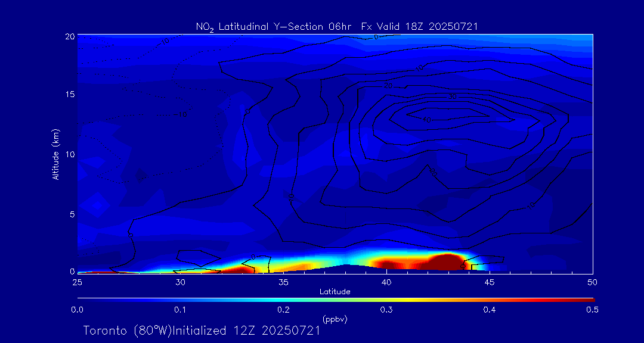The image size is (644, 343).
Task: Click the 20 km altitude tick label
Action: 69,36
